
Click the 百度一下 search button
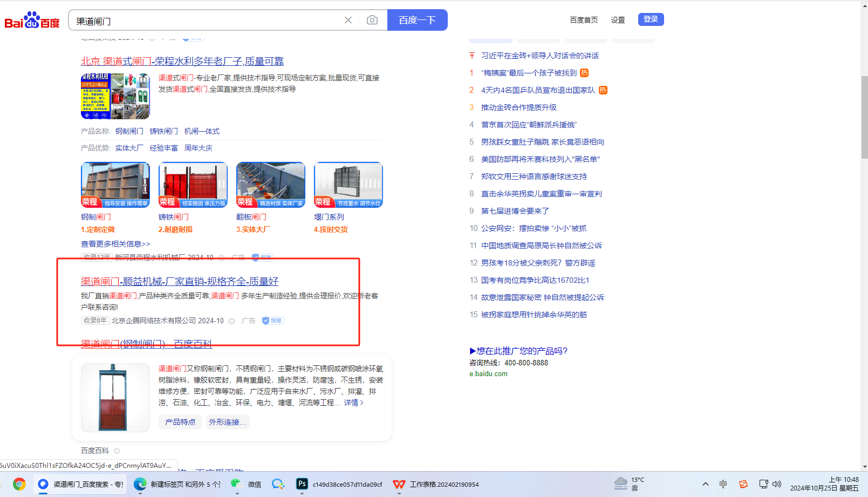417,20
